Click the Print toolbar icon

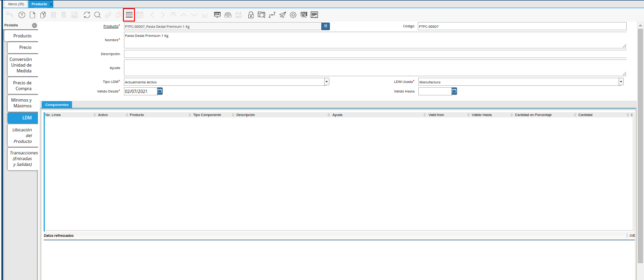click(x=239, y=15)
